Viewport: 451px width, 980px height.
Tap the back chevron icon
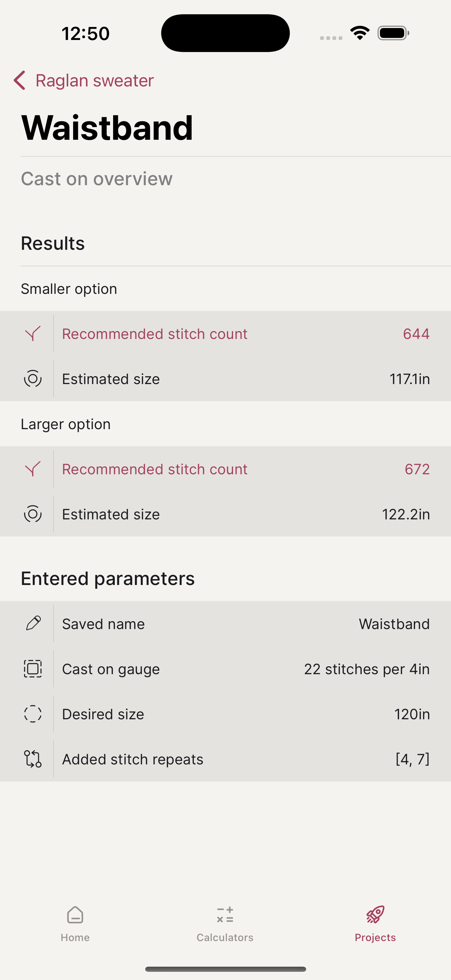point(20,80)
